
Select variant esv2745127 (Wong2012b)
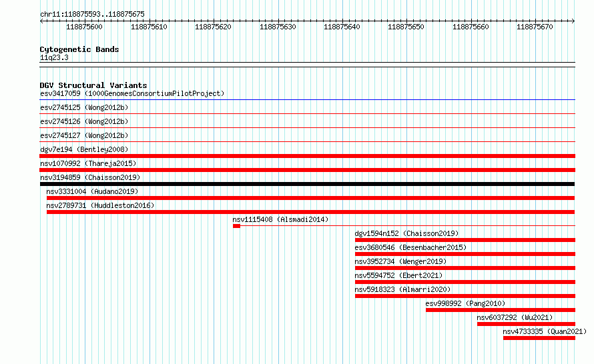tap(84, 135)
